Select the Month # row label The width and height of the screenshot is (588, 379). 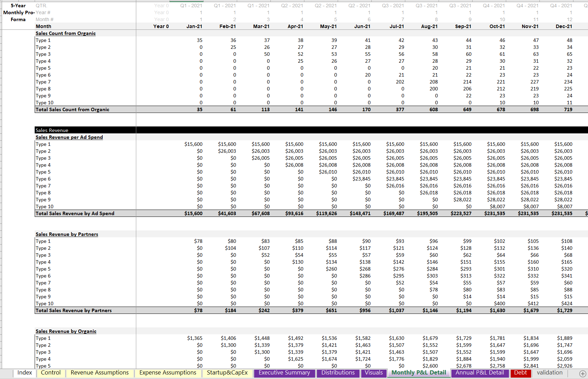44,19
